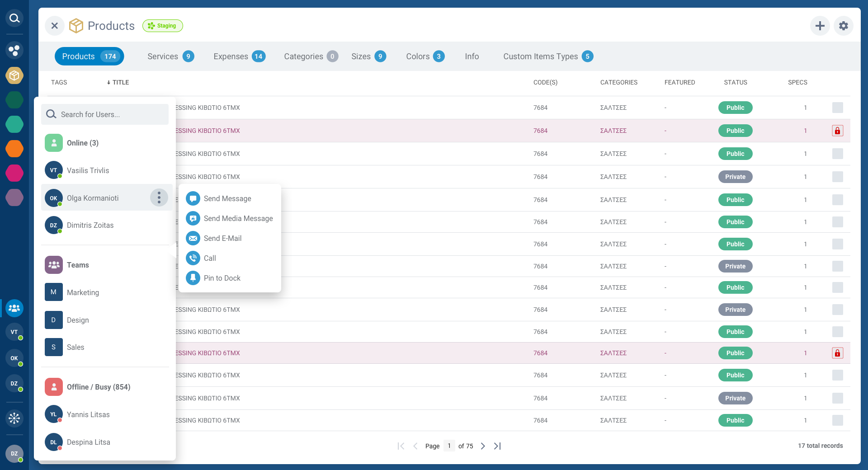The height and width of the screenshot is (470, 868).
Task: Switch to the Services tab
Action: (163, 56)
